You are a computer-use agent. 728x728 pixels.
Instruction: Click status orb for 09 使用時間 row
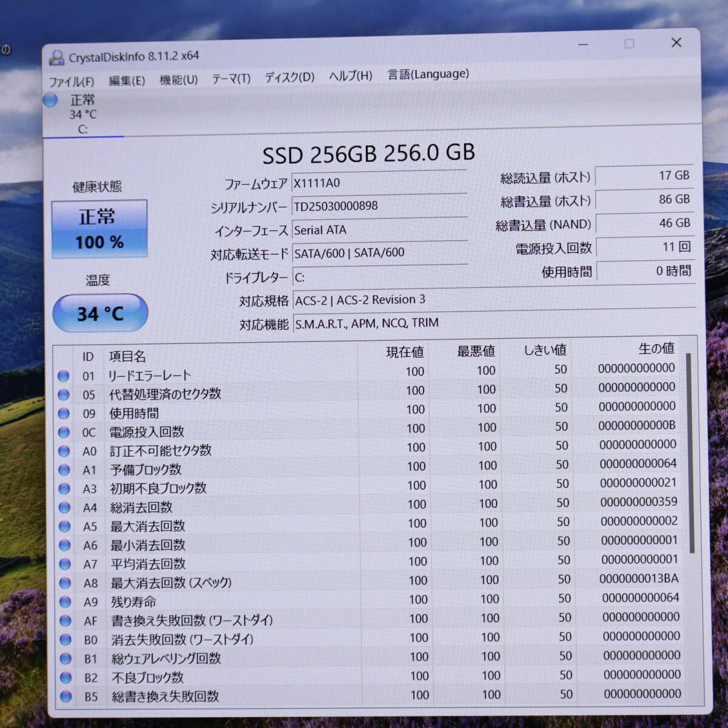tap(64, 414)
